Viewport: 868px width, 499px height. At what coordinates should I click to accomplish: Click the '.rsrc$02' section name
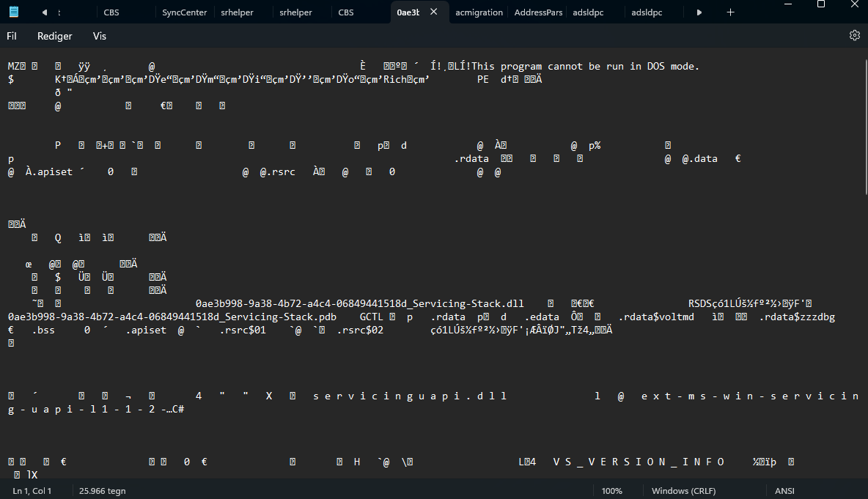point(360,330)
